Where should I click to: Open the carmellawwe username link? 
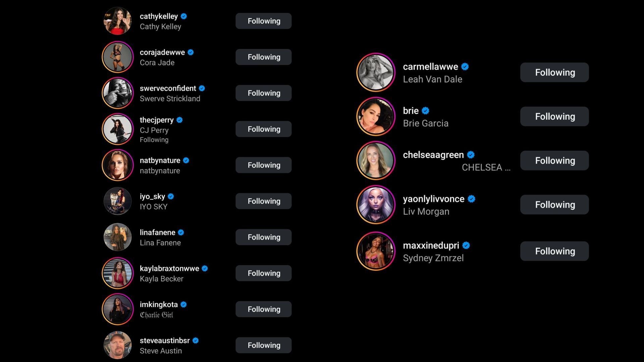click(x=430, y=67)
